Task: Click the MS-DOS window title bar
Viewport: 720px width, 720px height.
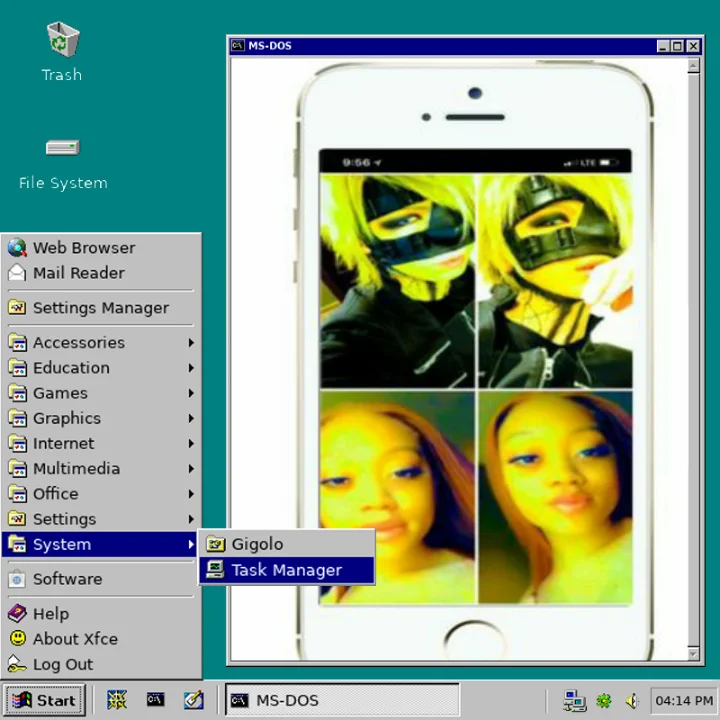Action: (x=465, y=46)
